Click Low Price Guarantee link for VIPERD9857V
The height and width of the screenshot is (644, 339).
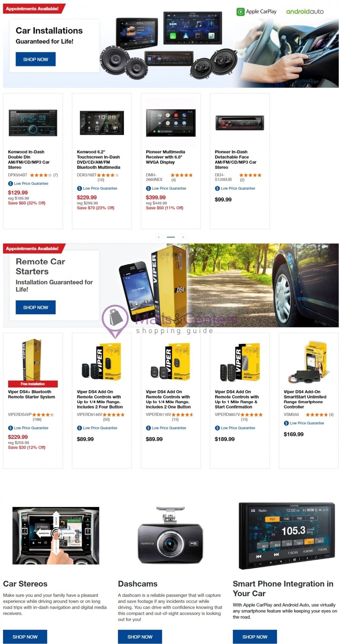(x=238, y=428)
